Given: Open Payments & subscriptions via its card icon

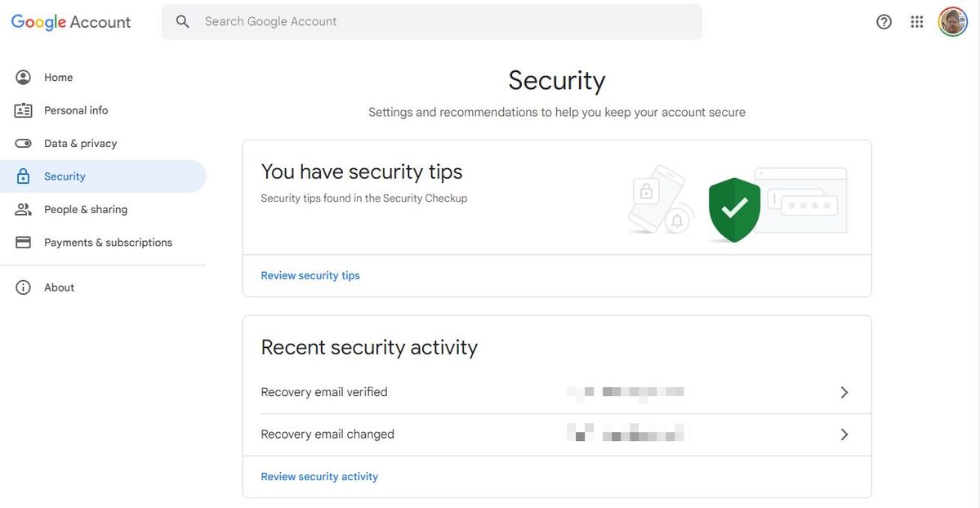Looking at the screenshot, I should point(23,241).
